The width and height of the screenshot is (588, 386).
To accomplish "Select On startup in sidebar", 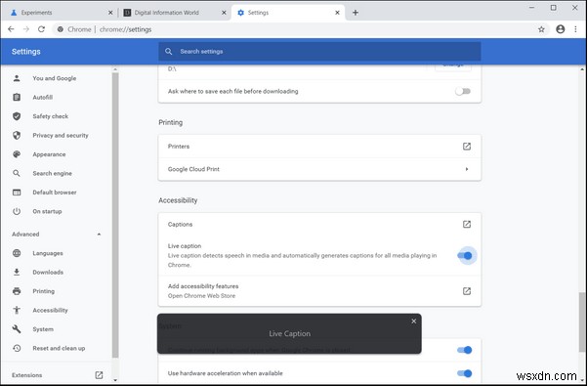I will point(47,211).
